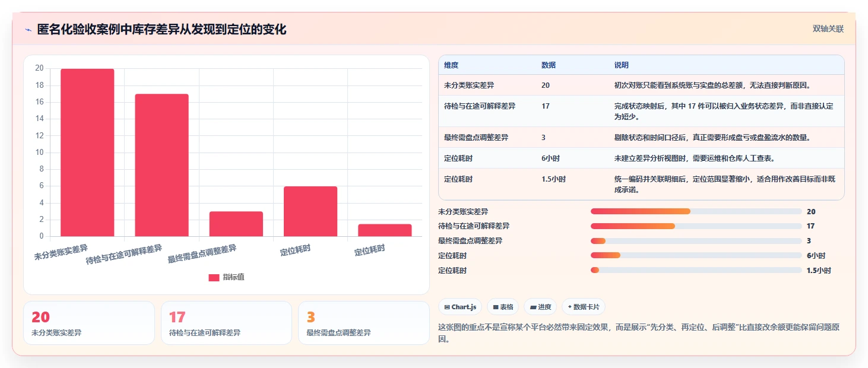This screenshot has height=368, width=868.
Task: Click the 维度 table column header
Action: point(451,65)
